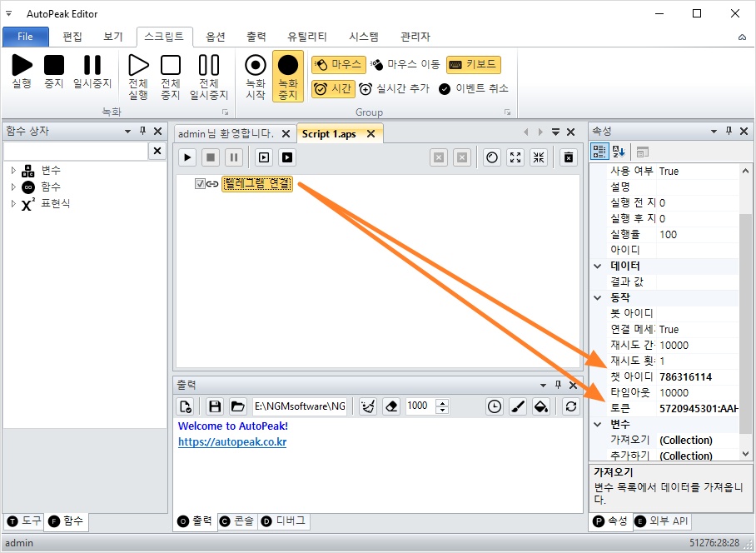The width and height of the screenshot is (756, 553).
Task: Clear the 함수 상자 search box
Action: 157,151
